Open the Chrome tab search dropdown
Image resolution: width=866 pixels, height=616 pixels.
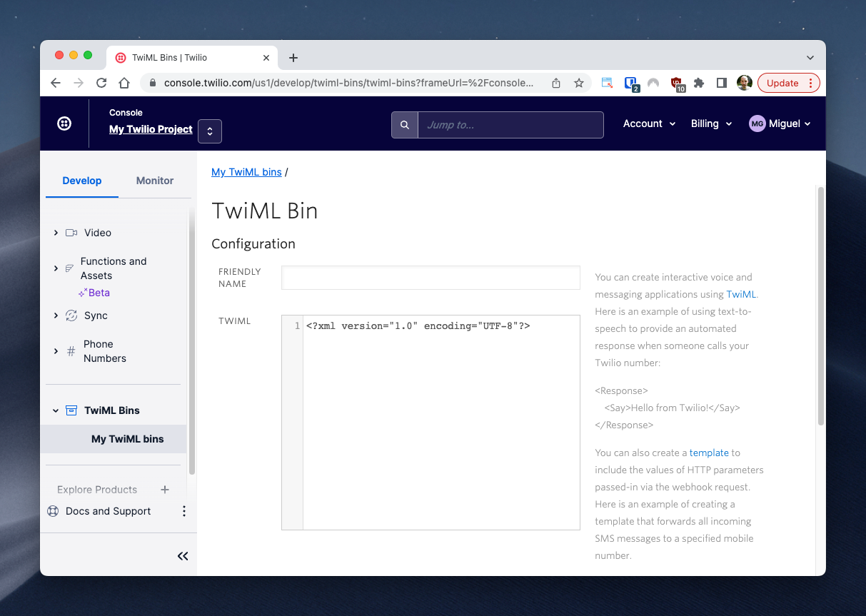810,58
